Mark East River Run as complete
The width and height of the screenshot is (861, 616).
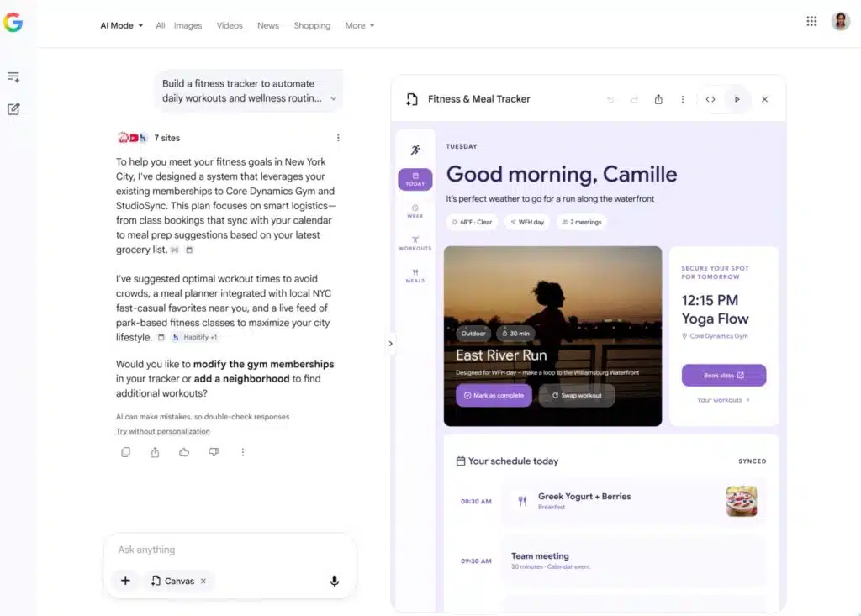[494, 395]
